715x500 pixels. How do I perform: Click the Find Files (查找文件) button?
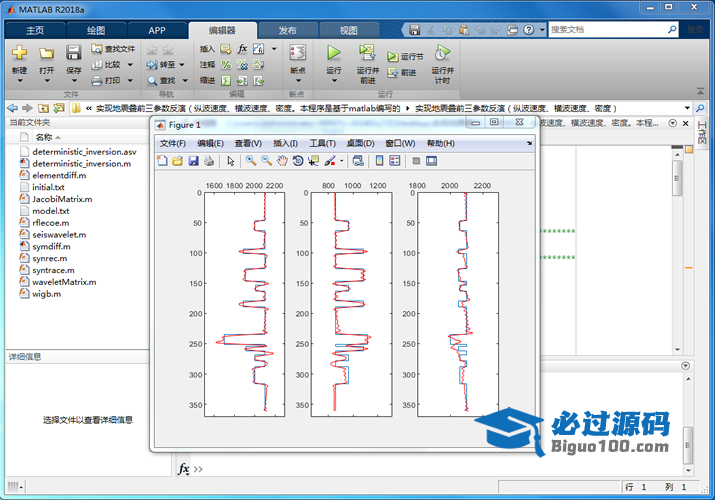pos(113,49)
